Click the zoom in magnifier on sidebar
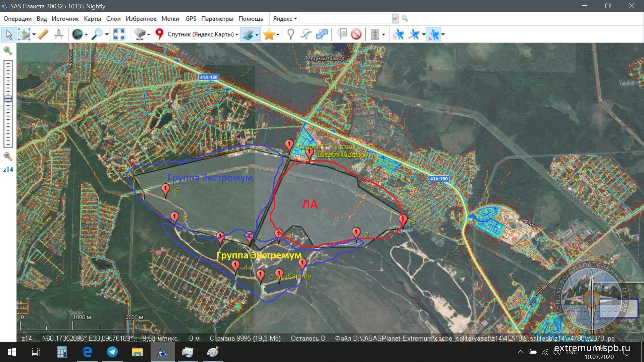 (x=8, y=51)
